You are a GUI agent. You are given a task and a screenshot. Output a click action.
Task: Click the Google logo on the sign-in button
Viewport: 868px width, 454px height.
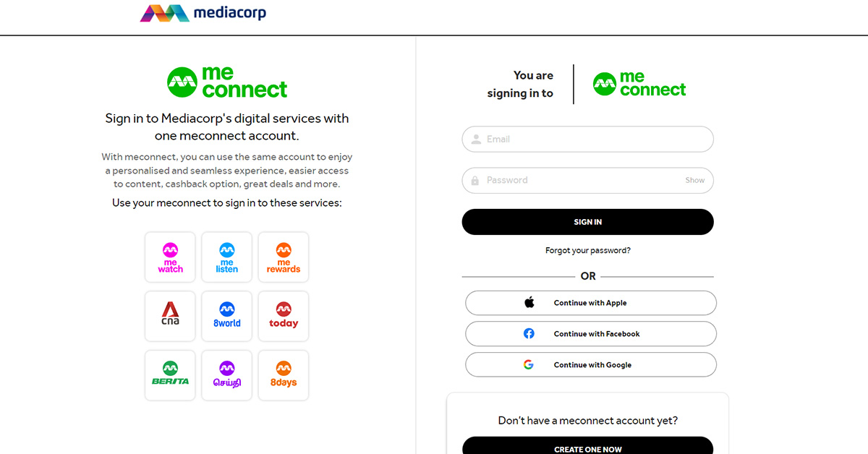coord(529,364)
